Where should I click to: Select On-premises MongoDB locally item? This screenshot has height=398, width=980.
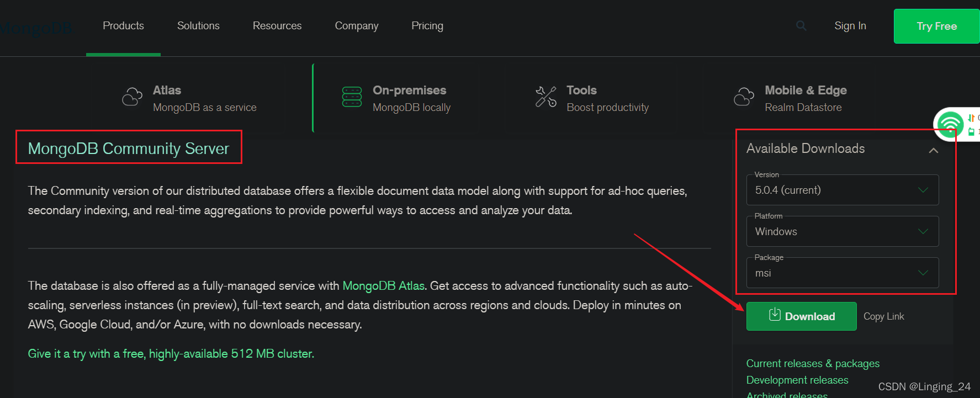[x=396, y=98]
